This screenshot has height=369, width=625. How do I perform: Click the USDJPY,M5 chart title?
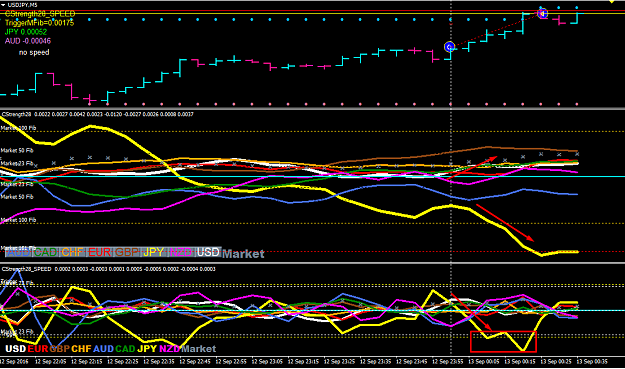(22, 5)
